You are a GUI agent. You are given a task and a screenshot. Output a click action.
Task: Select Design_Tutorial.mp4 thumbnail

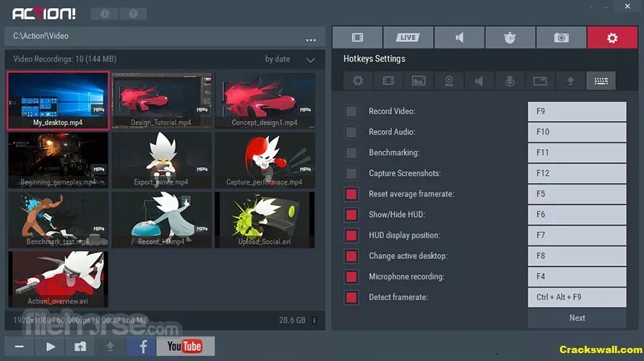pyautogui.click(x=162, y=101)
